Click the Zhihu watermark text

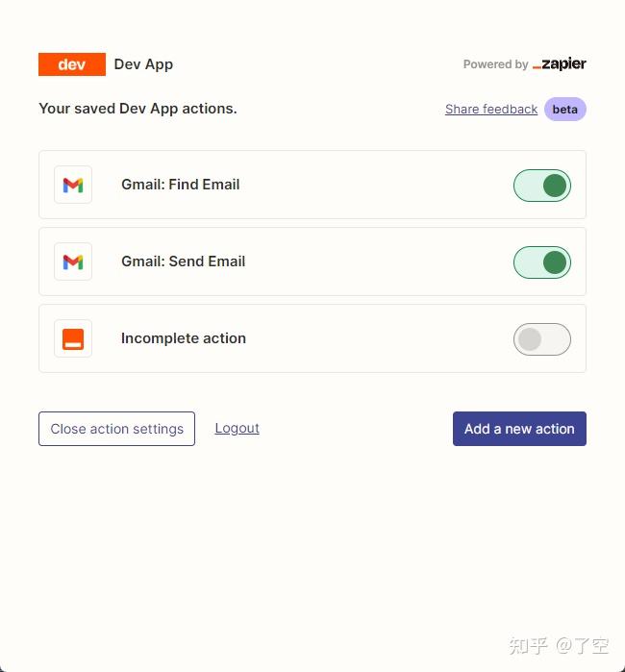(x=559, y=646)
